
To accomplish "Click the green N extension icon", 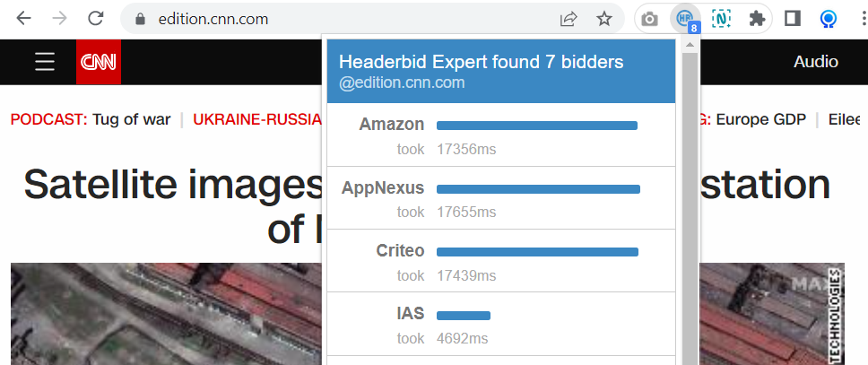I will click(x=721, y=20).
